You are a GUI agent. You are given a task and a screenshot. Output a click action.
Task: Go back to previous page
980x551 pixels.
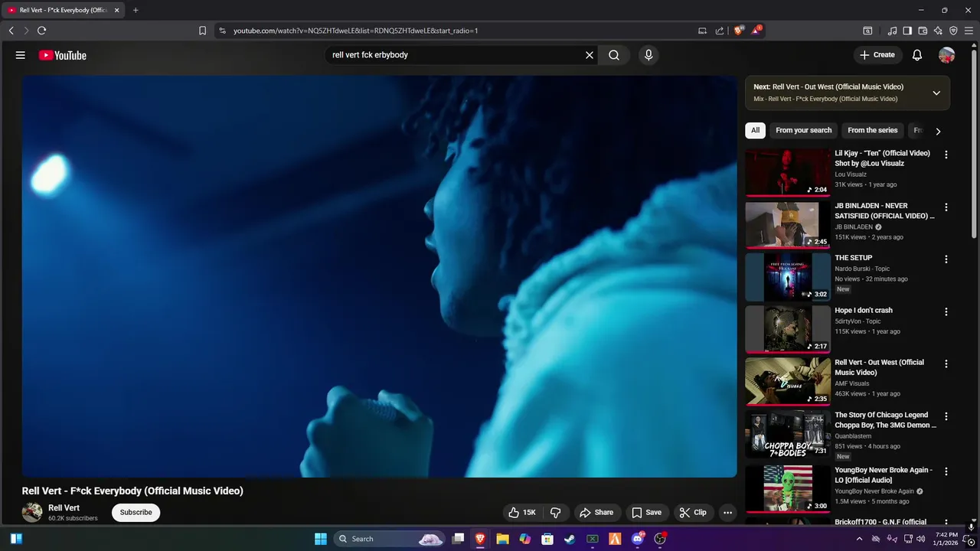click(11, 31)
